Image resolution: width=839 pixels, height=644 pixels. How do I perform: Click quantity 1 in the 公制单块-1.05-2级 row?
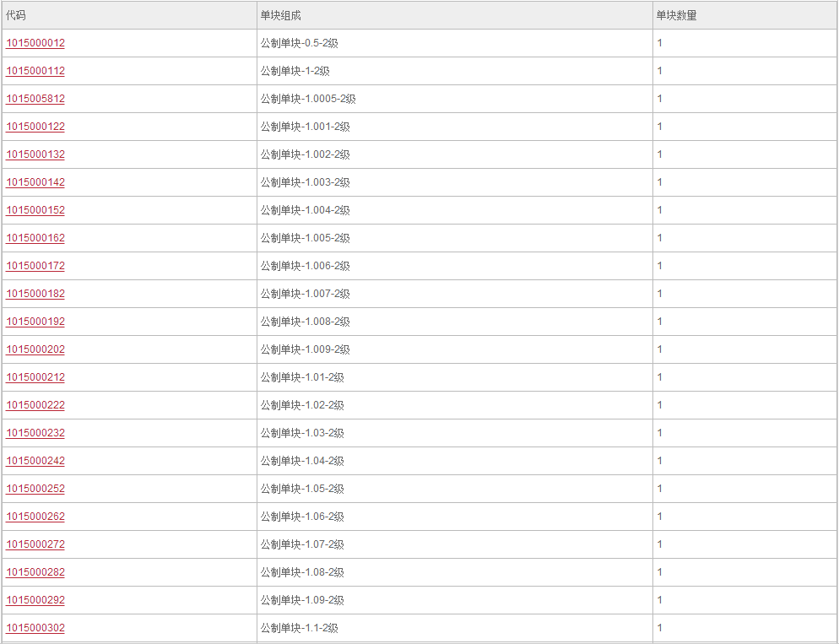tap(660, 488)
